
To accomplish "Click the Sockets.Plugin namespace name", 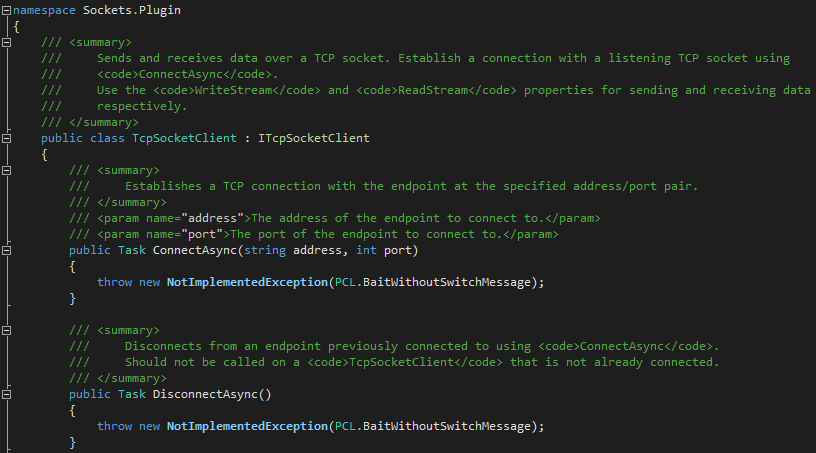I will click(x=132, y=10).
